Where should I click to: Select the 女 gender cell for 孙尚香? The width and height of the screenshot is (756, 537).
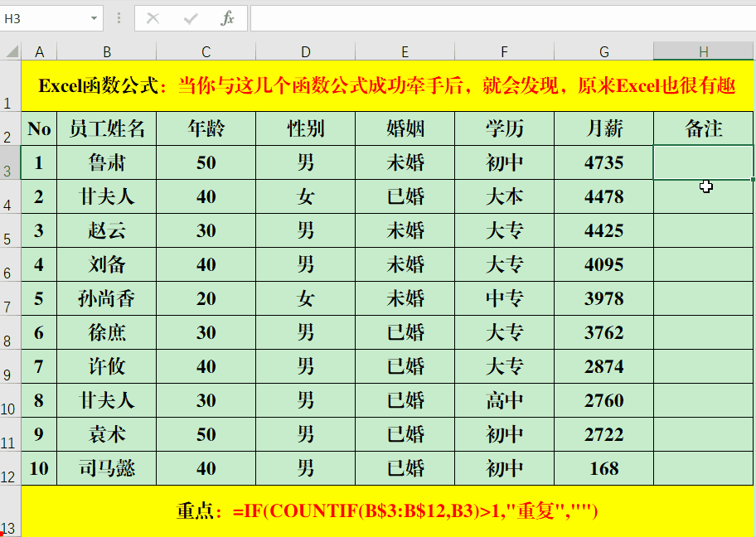click(x=305, y=299)
